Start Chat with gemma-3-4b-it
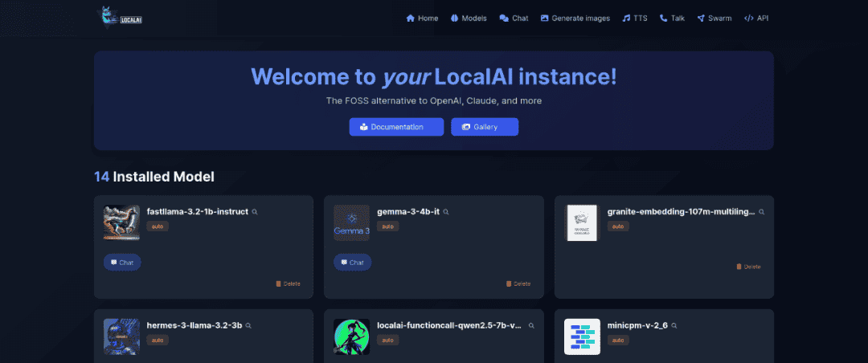The height and width of the screenshot is (363, 868). 353,263
